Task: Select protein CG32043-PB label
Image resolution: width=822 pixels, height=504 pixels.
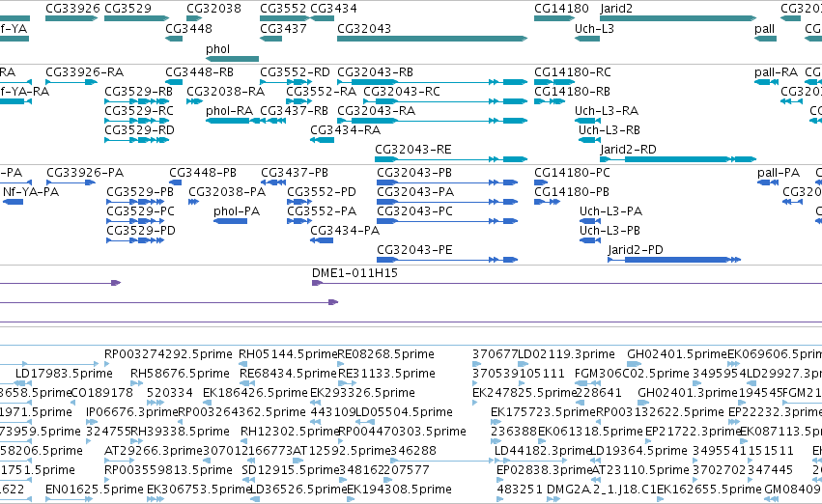Action: (414, 173)
